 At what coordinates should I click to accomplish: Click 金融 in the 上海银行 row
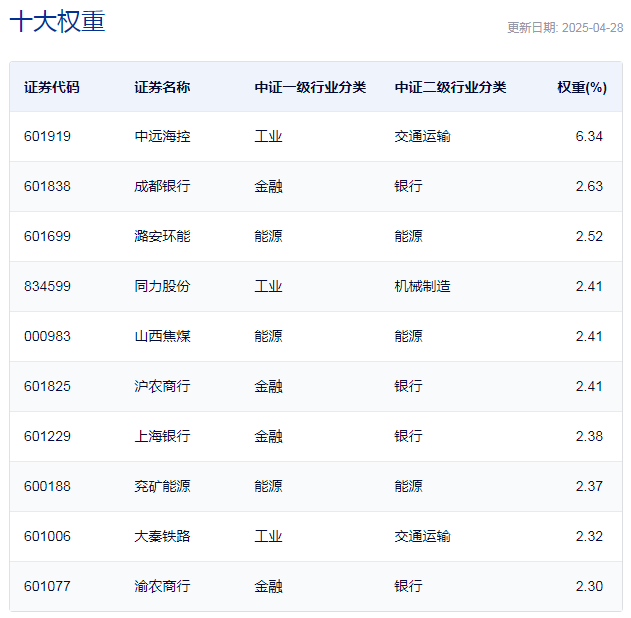pos(268,436)
